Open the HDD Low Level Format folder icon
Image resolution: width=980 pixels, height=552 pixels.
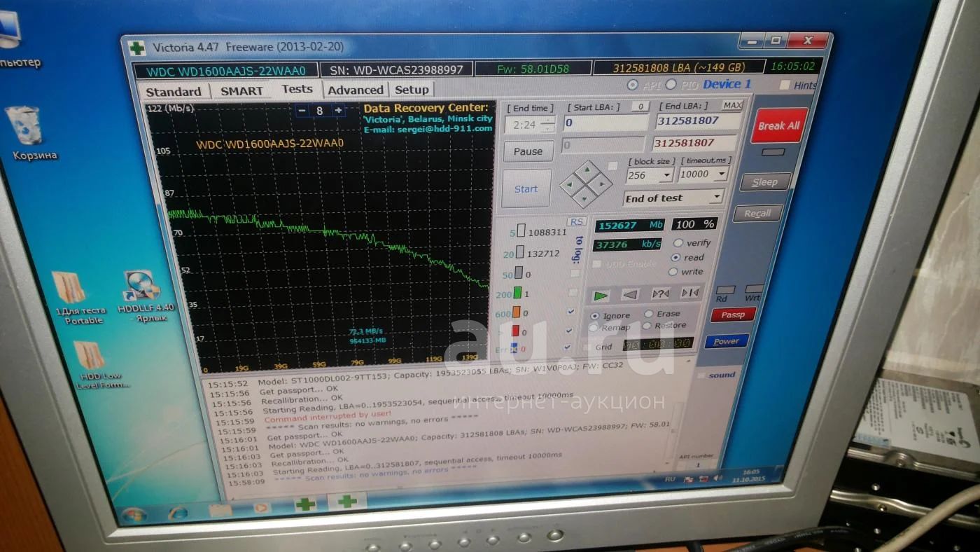coord(94,364)
